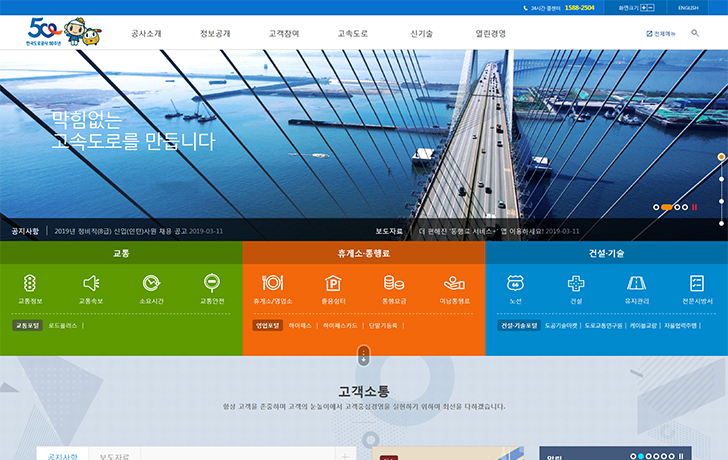Click the orange vertical page navigation dot
Image resolution: width=728 pixels, height=460 pixels.
click(x=721, y=157)
